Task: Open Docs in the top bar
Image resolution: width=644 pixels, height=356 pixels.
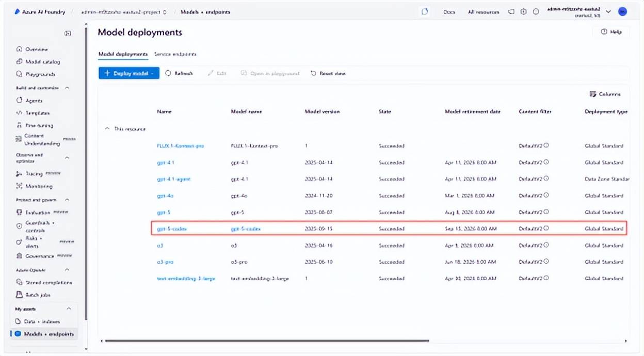Action: click(x=449, y=12)
